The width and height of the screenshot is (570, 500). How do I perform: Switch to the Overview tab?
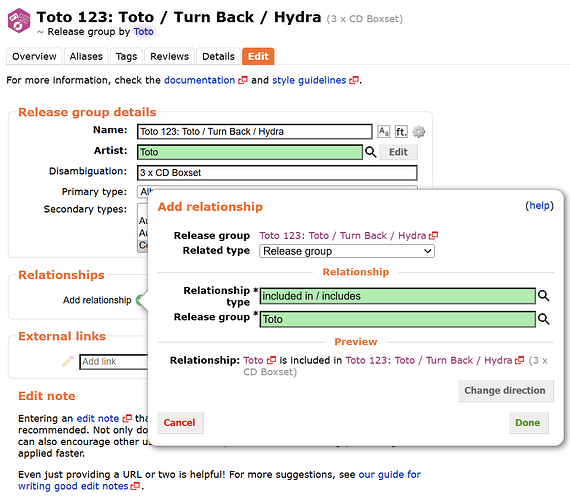click(x=34, y=56)
